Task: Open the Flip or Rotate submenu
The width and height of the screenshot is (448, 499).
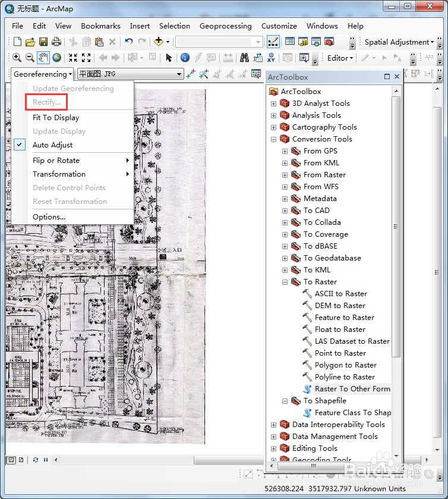Action: coord(56,161)
